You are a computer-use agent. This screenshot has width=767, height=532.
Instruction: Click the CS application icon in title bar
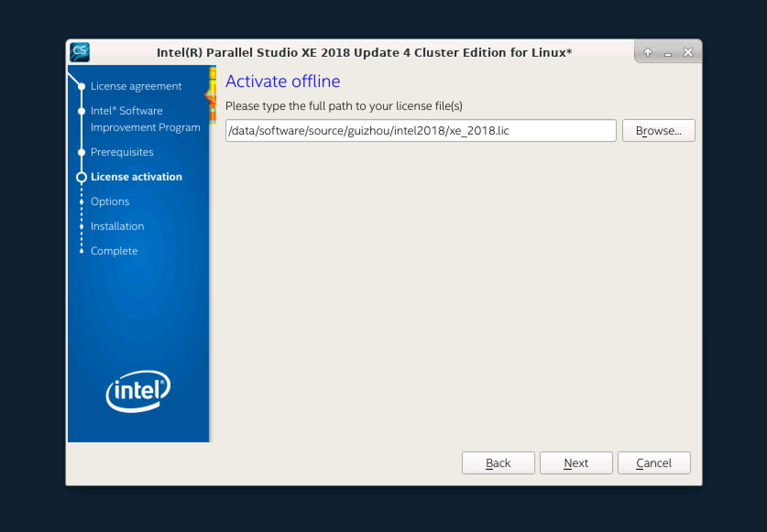(80, 52)
